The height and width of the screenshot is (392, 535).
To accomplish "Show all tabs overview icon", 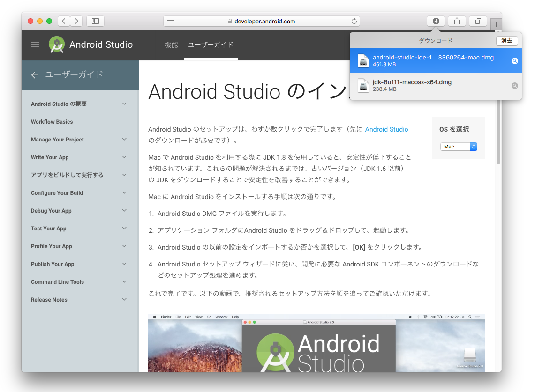I will [x=478, y=21].
